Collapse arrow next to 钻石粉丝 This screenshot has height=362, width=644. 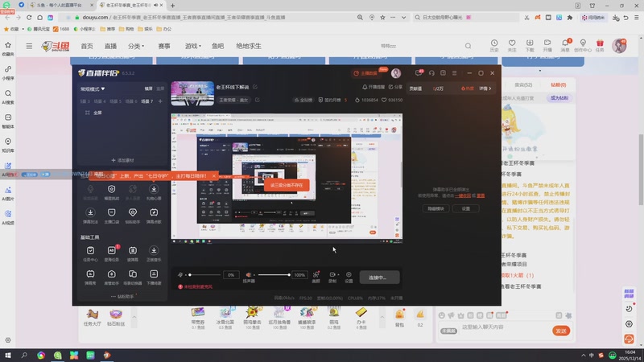point(134,317)
